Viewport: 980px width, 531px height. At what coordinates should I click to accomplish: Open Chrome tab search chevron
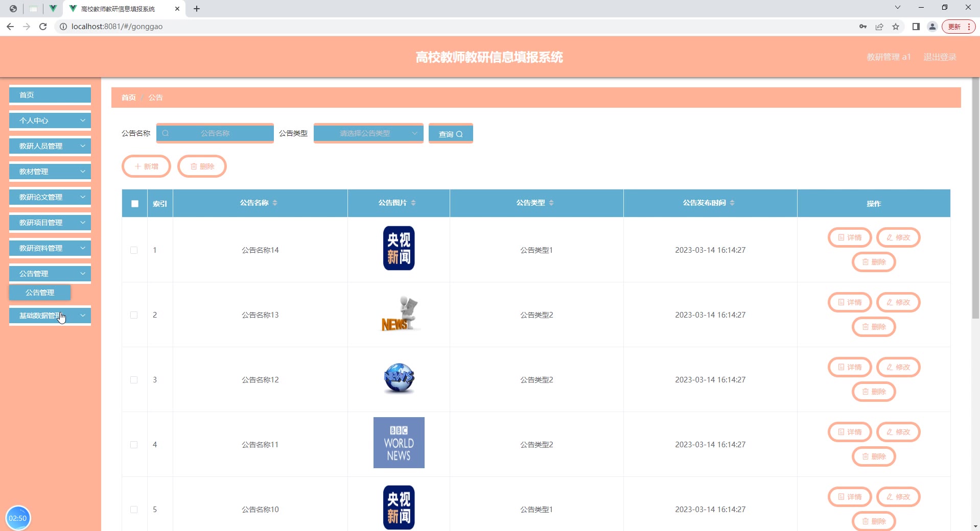pos(898,8)
